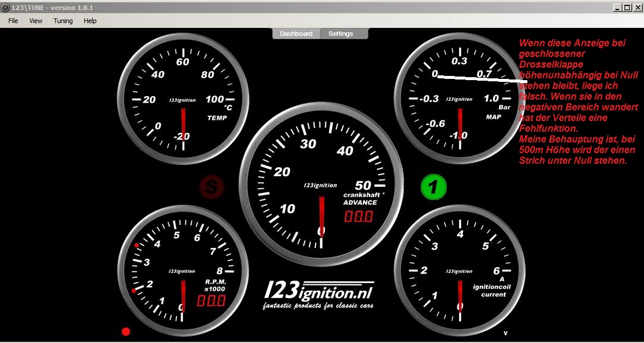The height and width of the screenshot is (343, 644).
Task: Open the File menu
Action: coord(13,21)
